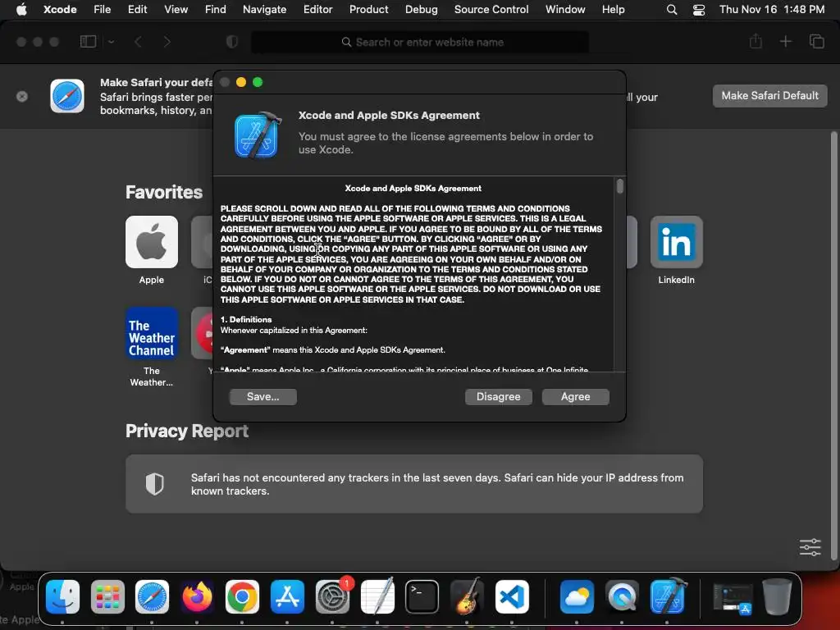
Task: Open the Product menu
Action: click(x=368, y=9)
